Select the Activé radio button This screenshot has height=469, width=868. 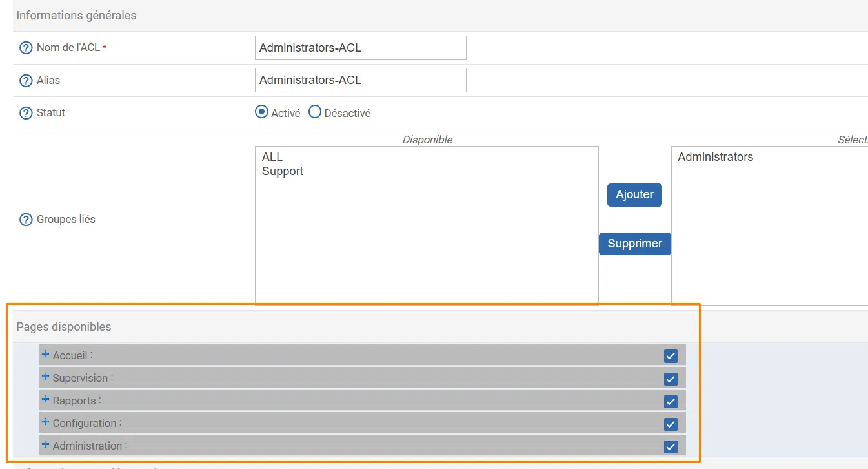261,112
